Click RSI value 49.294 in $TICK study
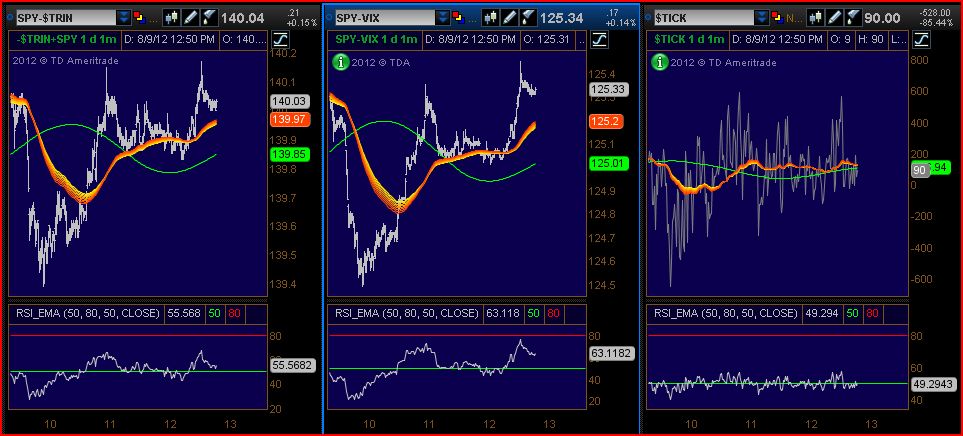Viewport: 963px width, 436px height. [822, 313]
